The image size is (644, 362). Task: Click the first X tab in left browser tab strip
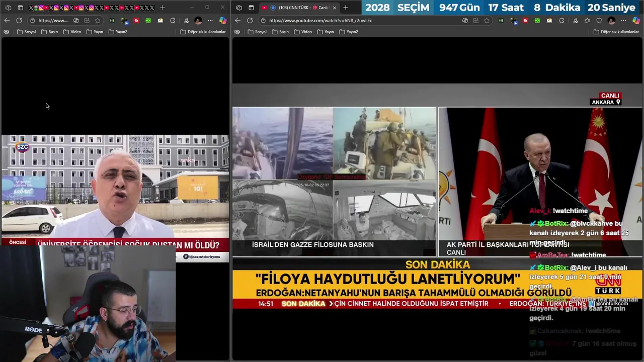click(31, 8)
